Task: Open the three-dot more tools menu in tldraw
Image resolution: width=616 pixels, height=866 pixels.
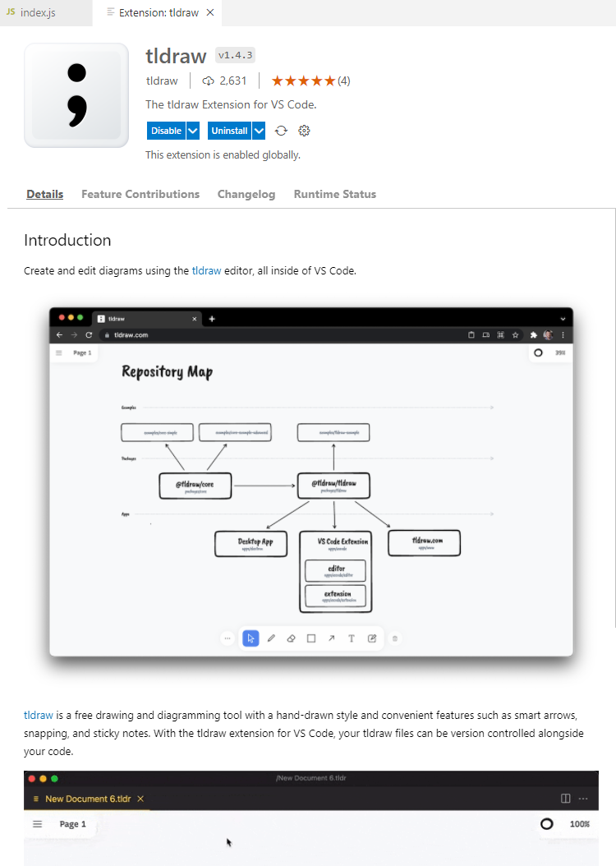Action: 227,638
